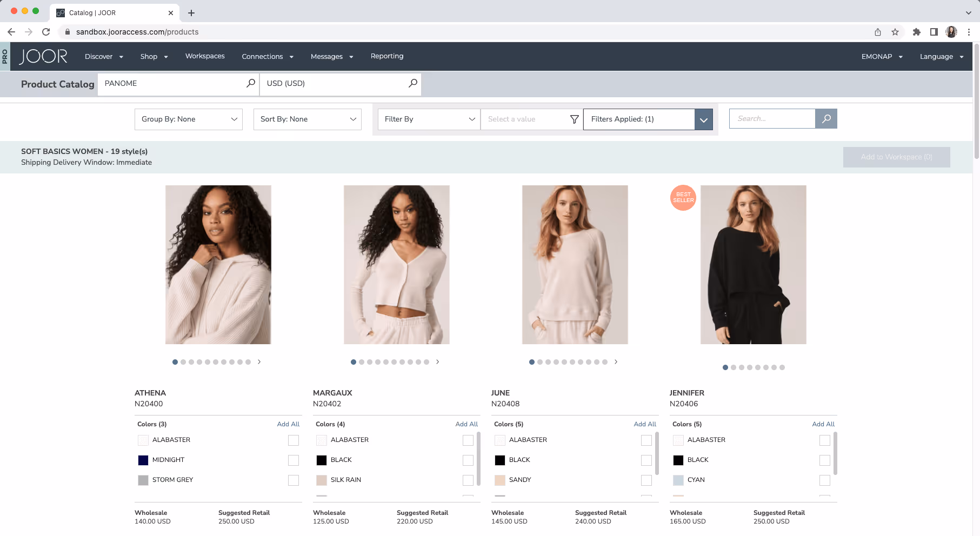Click the site lock icon in address bar

coord(68,32)
